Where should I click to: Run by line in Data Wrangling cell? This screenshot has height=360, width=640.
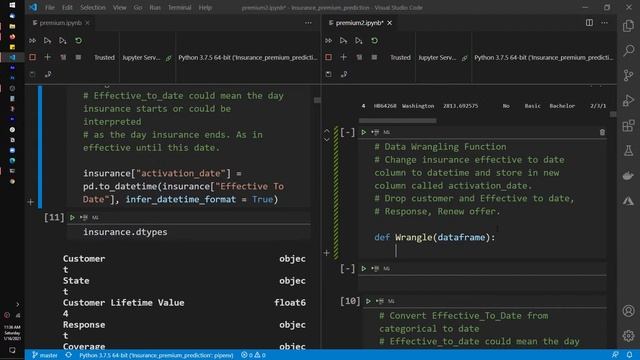point(375,132)
